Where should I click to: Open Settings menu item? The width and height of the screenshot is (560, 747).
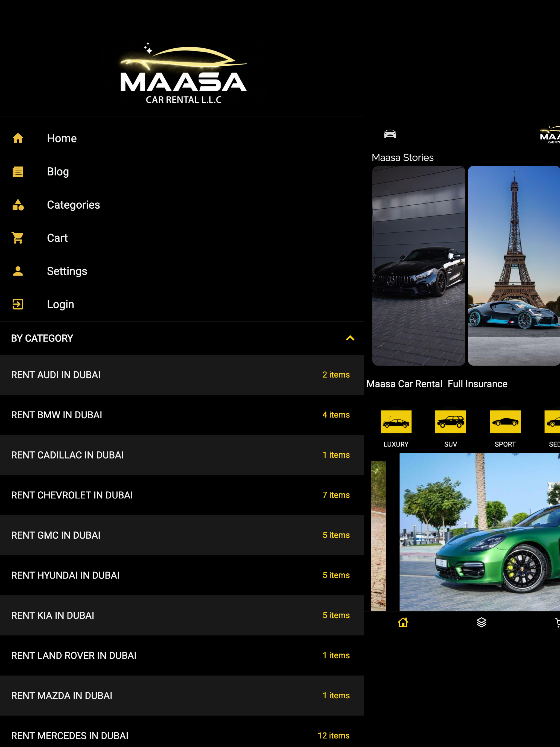click(x=182, y=271)
